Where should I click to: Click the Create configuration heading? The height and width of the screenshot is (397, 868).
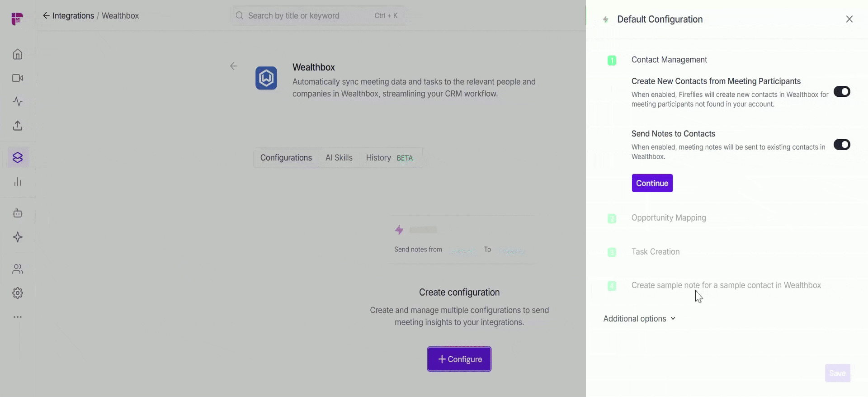tap(459, 293)
